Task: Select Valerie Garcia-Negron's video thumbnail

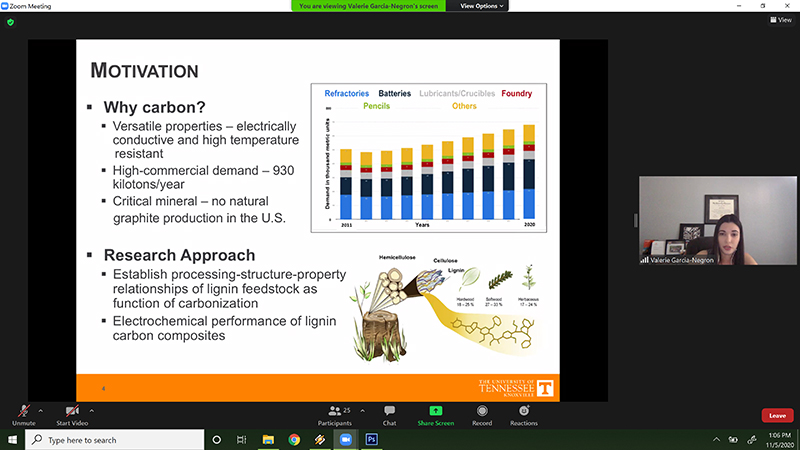Action: pyautogui.click(x=717, y=220)
